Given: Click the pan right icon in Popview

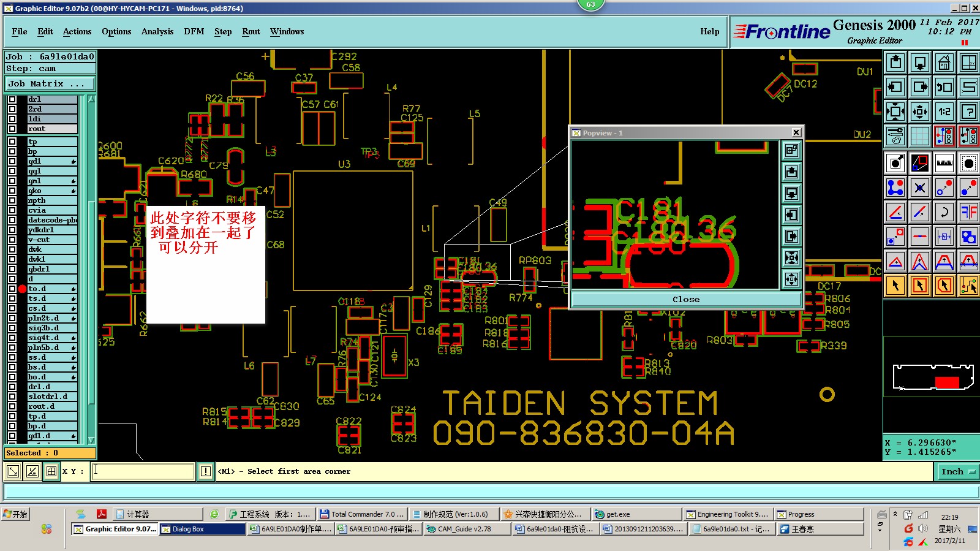Looking at the screenshot, I should point(791,236).
